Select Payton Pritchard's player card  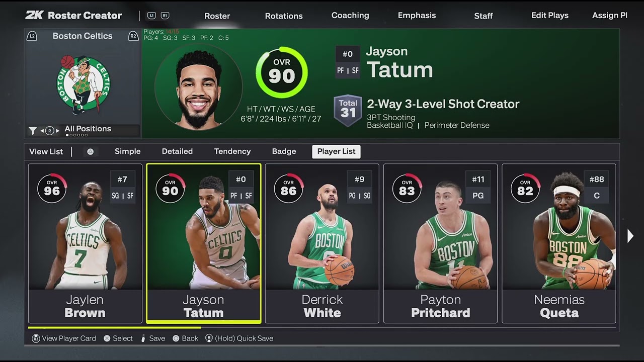click(x=440, y=243)
